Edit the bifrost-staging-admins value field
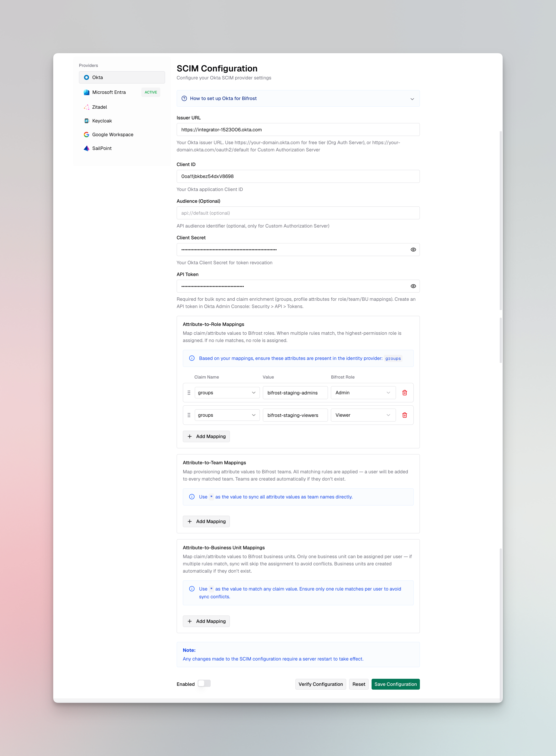The width and height of the screenshot is (556, 756). point(295,392)
